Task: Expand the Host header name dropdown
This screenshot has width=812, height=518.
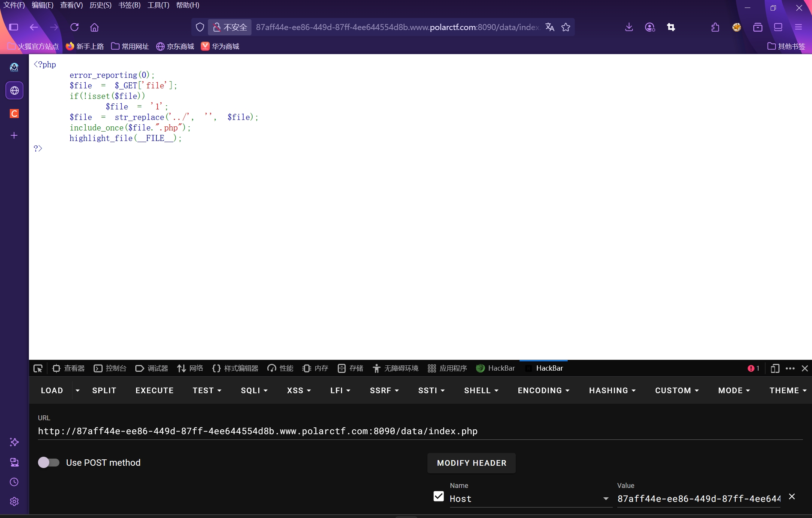Action: (x=606, y=499)
